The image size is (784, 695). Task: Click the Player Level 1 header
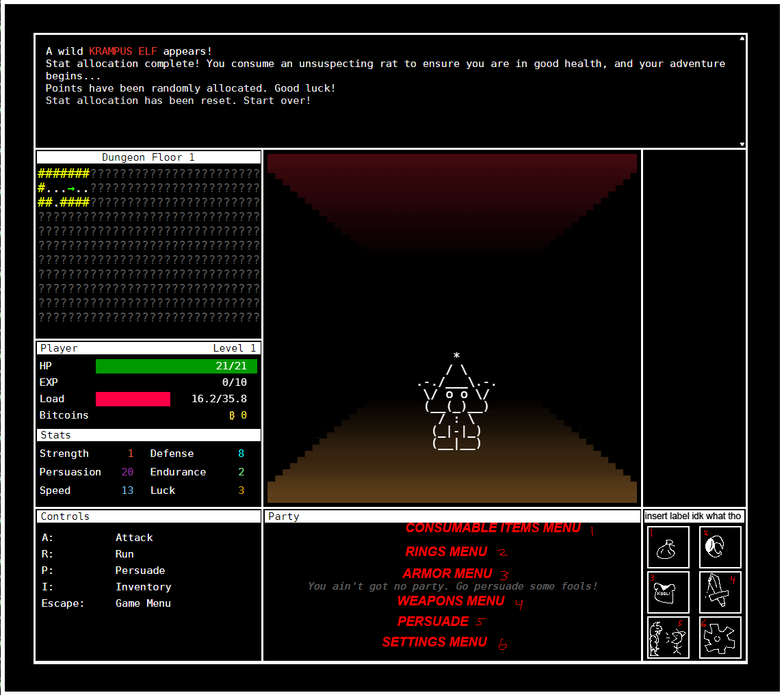pyautogui.click(x=148, y=348)
